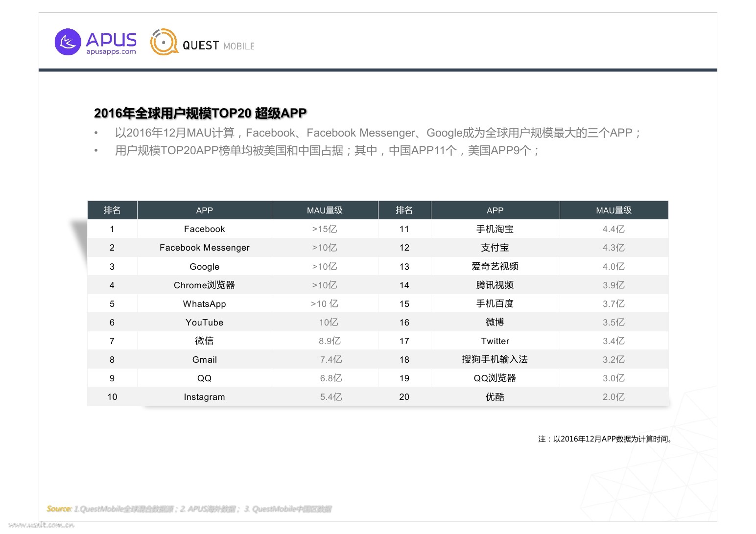This screenshot has height=534, width=756.
Task: Select the 3.0亿 MAU value
Action: [x=614, y=378]
